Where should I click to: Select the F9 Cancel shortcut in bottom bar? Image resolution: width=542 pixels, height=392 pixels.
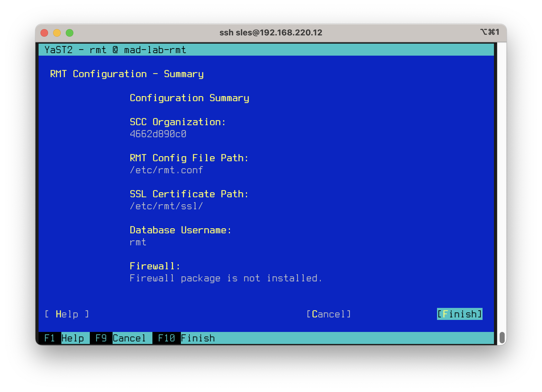121,338
